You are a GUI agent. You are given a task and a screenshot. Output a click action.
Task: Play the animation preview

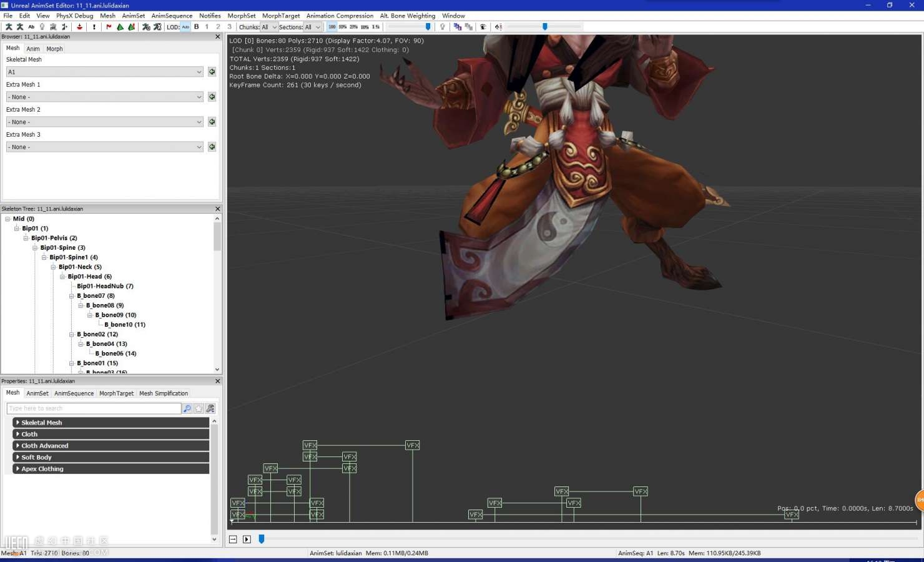247,539
